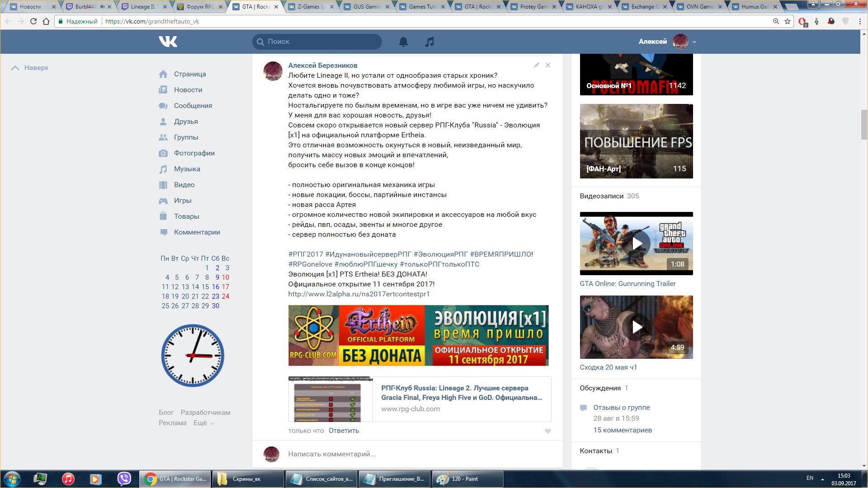Screen dimensions: 868x488
Task: Edit the post using the pencil icon
Action: (x=536, y=65)
